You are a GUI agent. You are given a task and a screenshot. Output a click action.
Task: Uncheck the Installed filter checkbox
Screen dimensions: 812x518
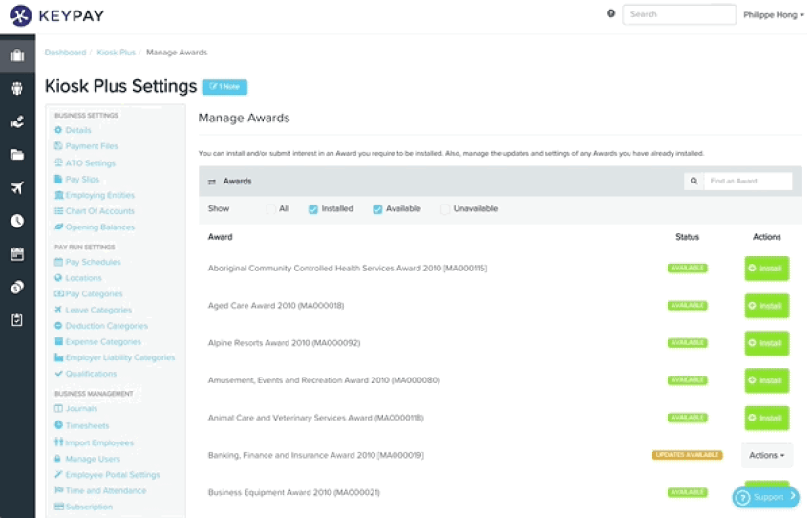(313, 209)
